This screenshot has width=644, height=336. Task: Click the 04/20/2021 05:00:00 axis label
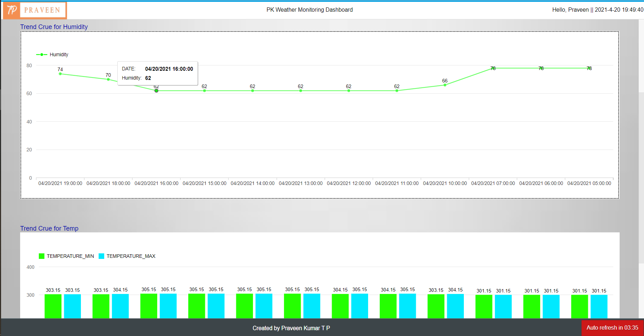[589, 183]
